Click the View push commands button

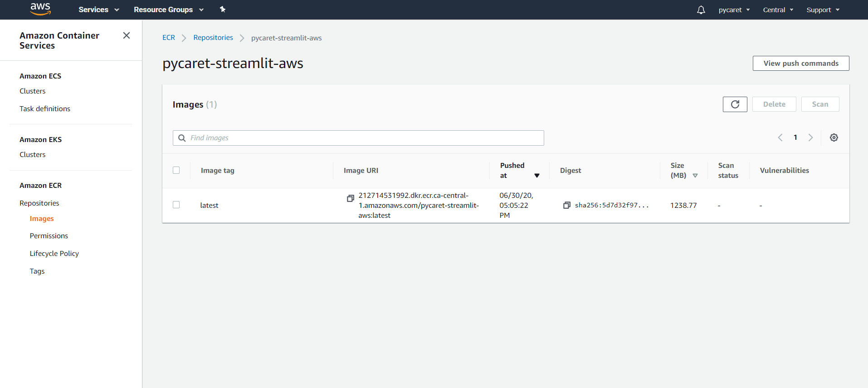pos(800,64)
